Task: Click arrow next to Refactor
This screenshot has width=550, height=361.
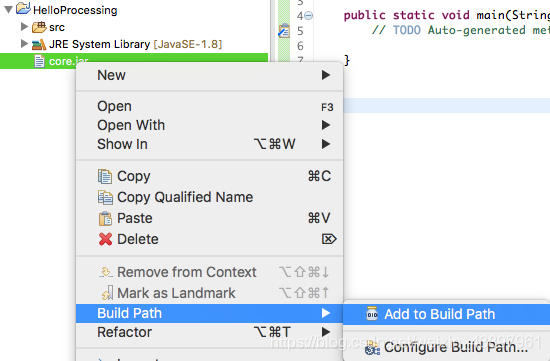Action: coord(326,332)
